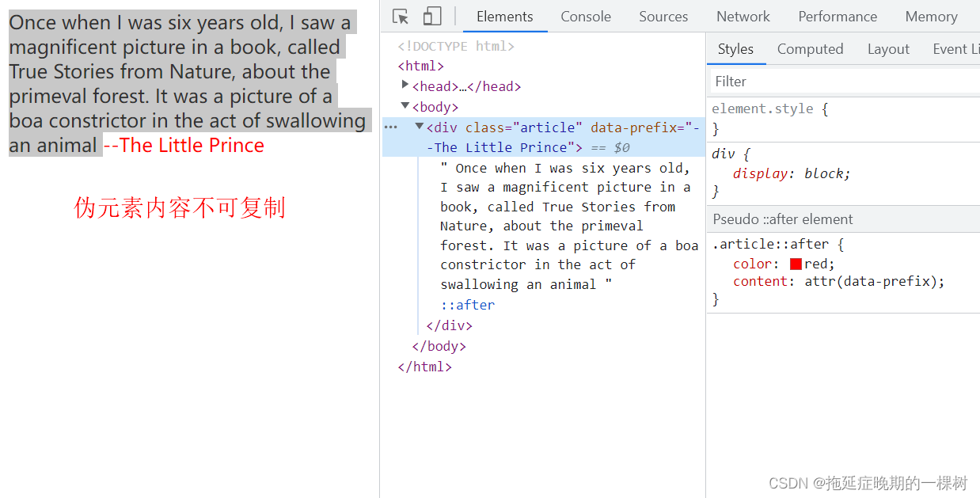Switch to the Sources panel

663,16
